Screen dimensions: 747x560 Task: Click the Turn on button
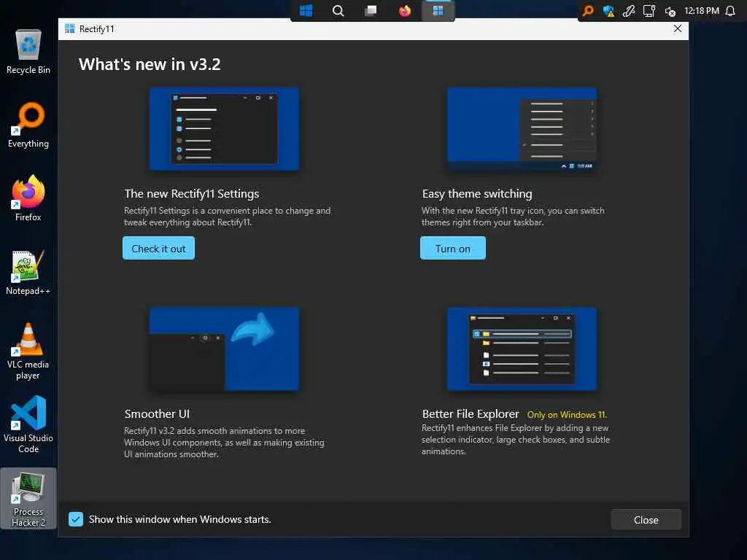tap(452, 248)
